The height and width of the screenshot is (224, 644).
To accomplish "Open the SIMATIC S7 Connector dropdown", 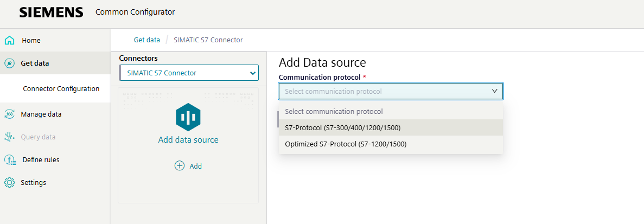I will [189, 73].
